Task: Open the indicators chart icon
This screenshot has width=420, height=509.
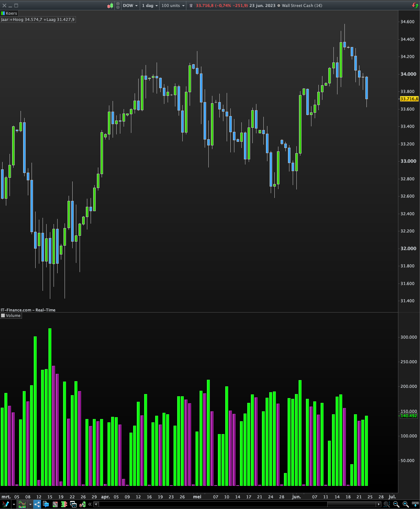Action: pos(22,504)
